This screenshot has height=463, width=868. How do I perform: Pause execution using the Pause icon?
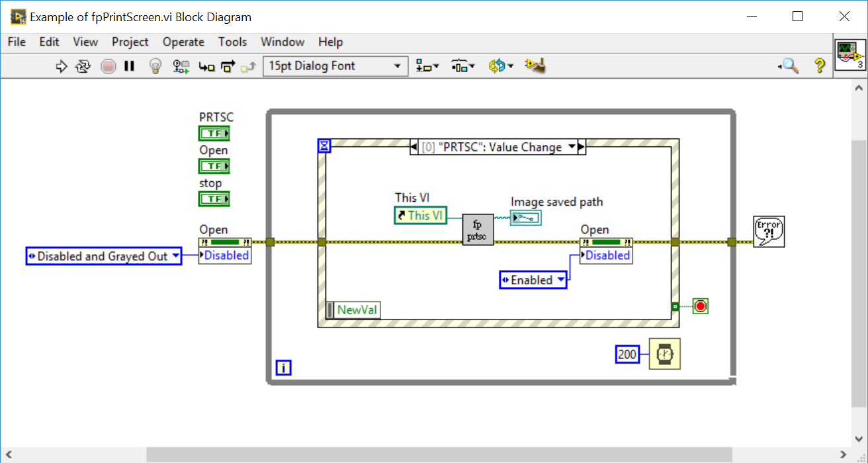(129, 65)
